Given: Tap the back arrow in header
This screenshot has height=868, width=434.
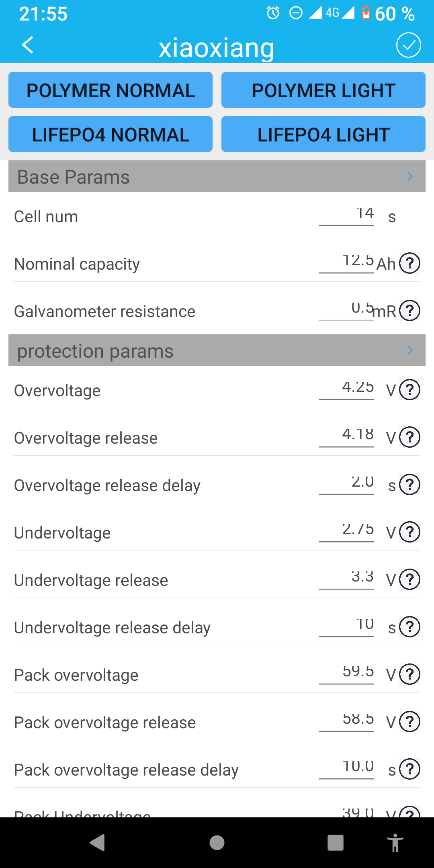Looking at the screenshot, I should (x=27, y=45).
